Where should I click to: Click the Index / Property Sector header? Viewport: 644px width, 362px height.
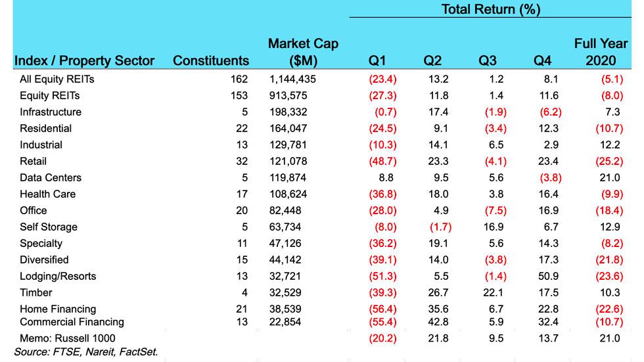[83, 61]
